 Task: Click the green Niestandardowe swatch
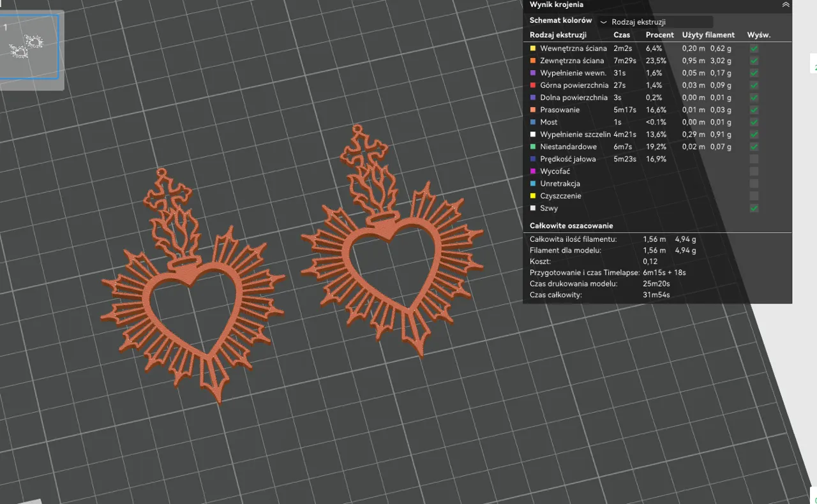tap(533, 147)
